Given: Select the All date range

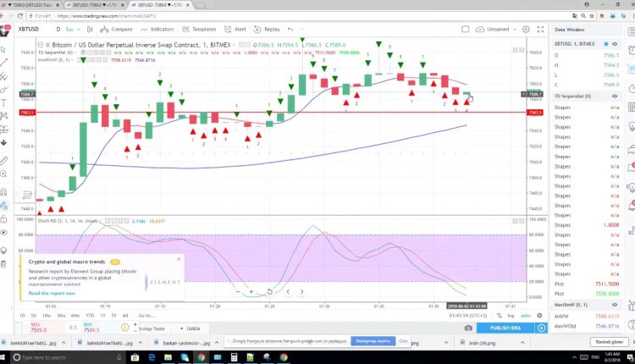Looking at the screenshot, I should click(x=125, y=316).
